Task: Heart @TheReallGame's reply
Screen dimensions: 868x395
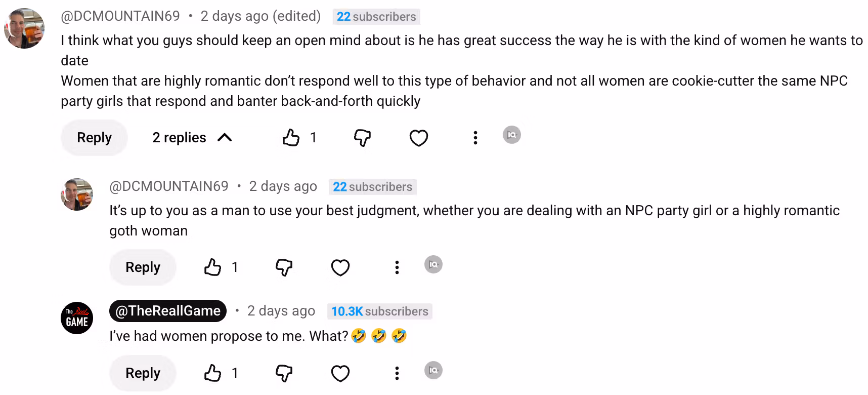Action: 340,373
